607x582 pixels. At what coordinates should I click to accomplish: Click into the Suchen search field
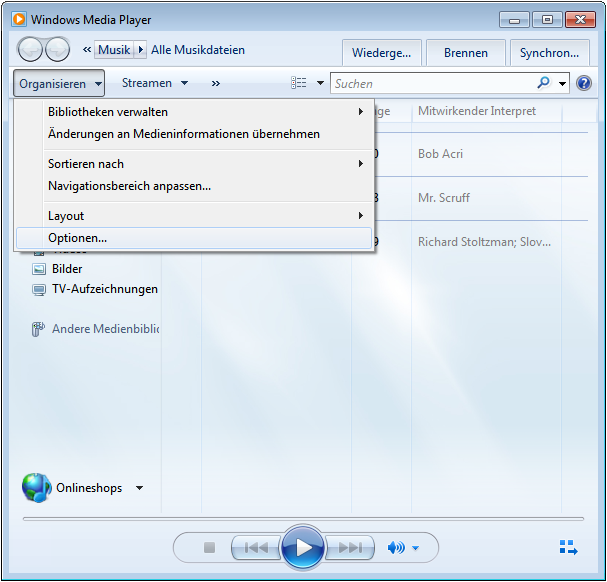tap(434, 83)
